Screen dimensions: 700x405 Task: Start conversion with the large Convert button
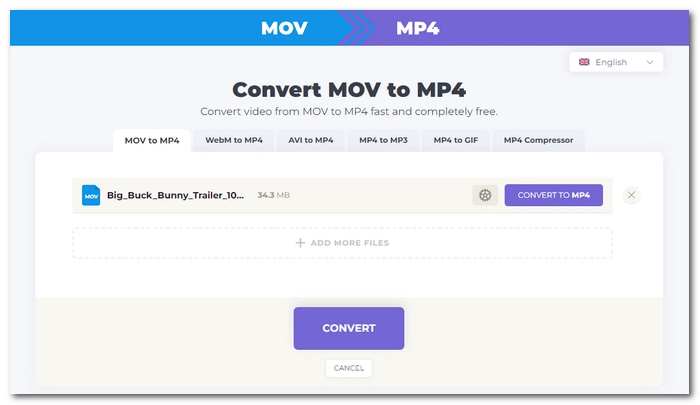click(348, 328)
